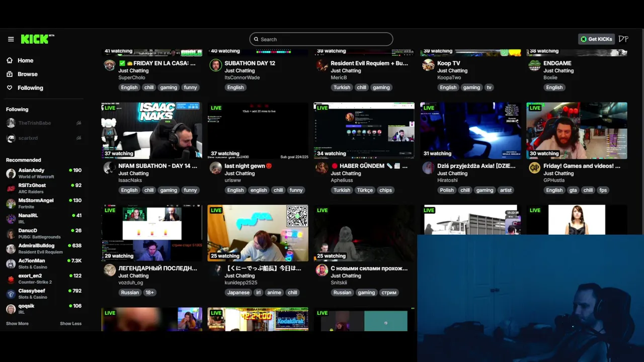644x362 pixels.
Task: Click the 'стрим' tag under Snitskii
Action: [x=388, y=293]
